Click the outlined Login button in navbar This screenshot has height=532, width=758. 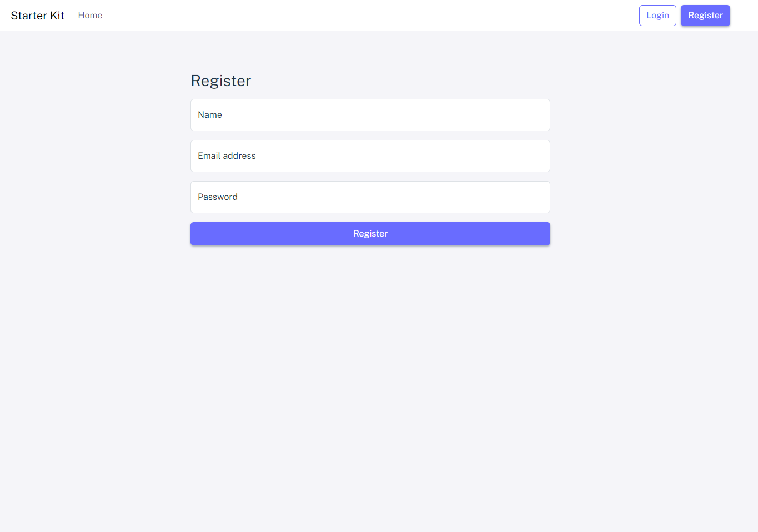pyautogui.click(x=657, y=16)
